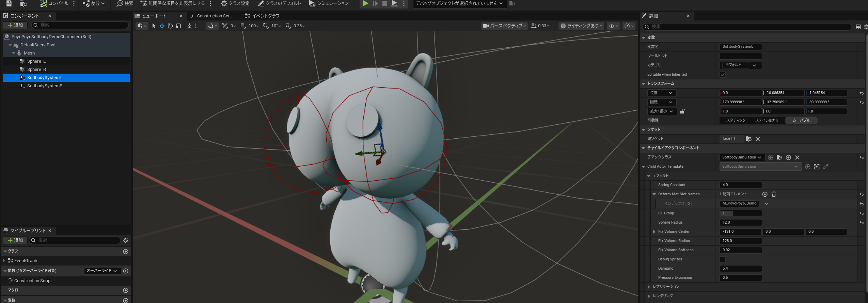The width and height of the screenshot is (868, 303).
Task: Switch to the Construction Script tab
Action: click(212, 16)
